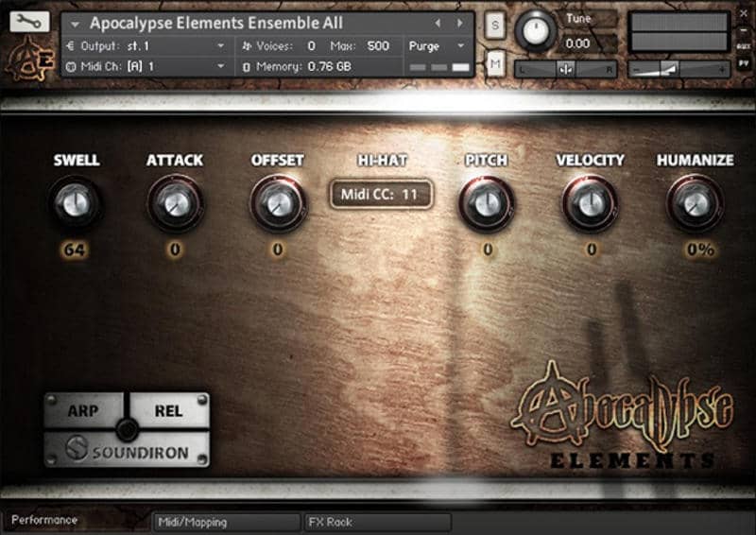This screenshot has width=756, height=535.
Task: Click the Offset knob
Action: click(277, 203)
